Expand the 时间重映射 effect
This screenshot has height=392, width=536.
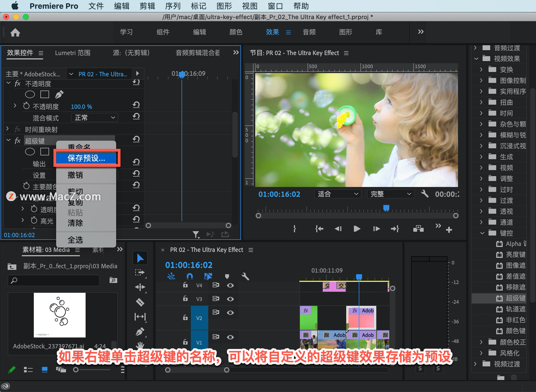[x=8, y=129]
